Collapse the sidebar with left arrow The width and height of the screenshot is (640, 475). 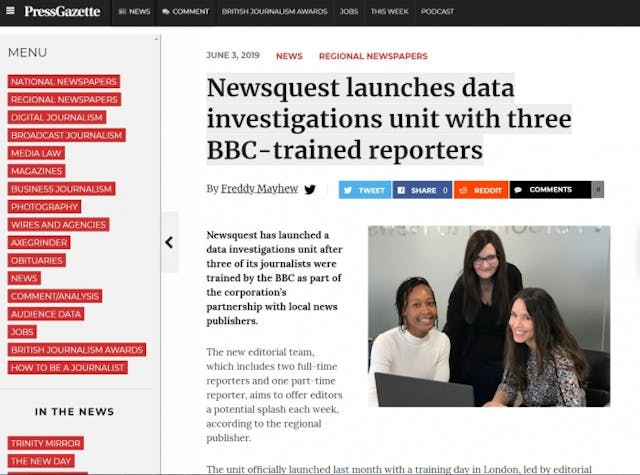coord(169,242)
